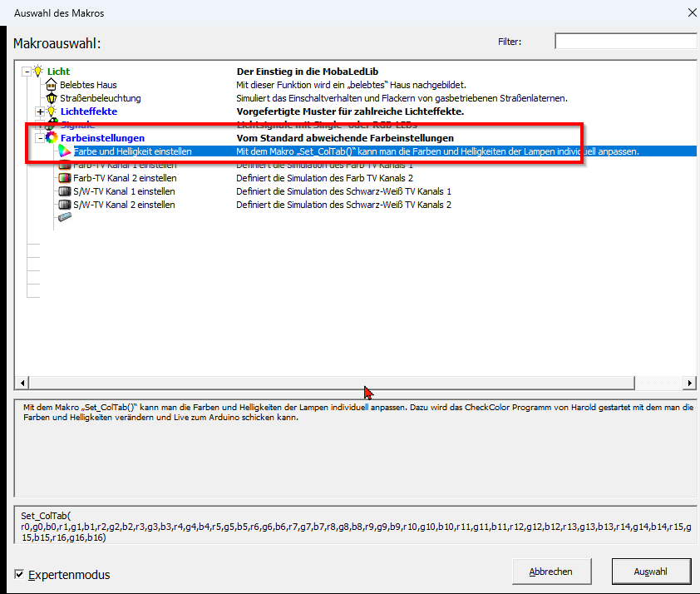700x594 pixels.
Task: Click the light bulb icon next to Licht
Action: coord(37,72)
